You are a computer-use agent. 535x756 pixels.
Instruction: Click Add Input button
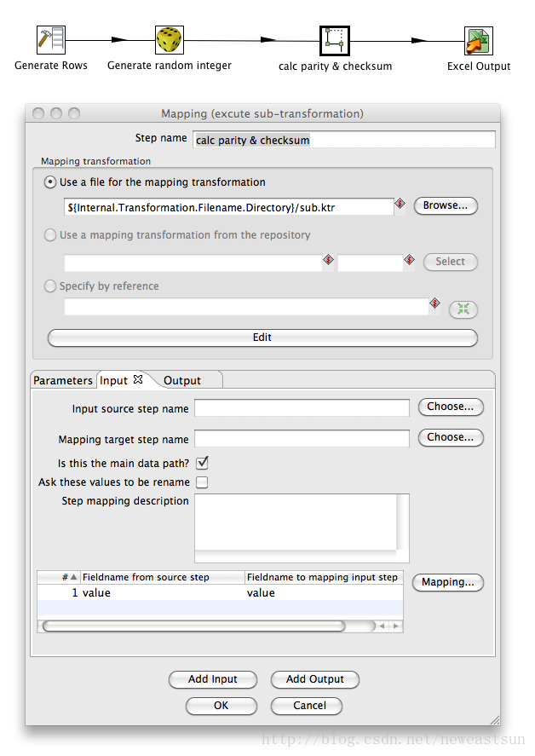(x=213, y=679)
